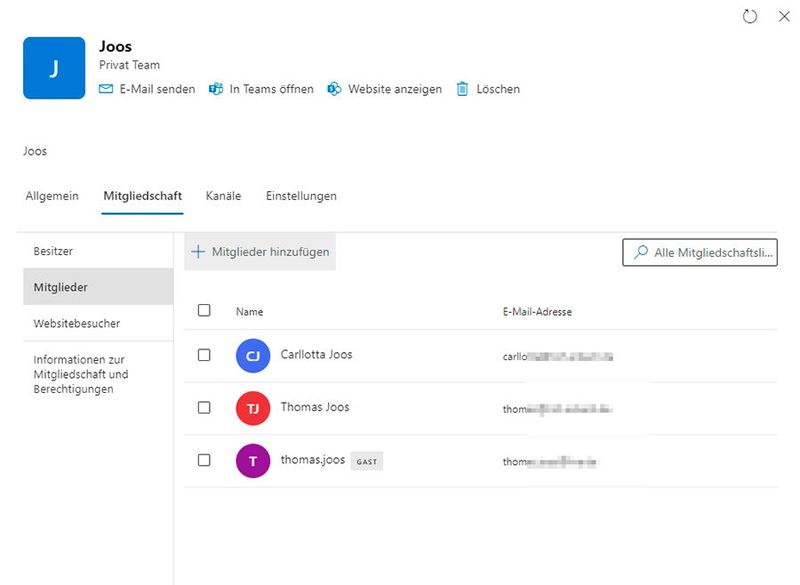Click the plus icon for adding members
This screenshot has width=800, height=585.
click(198, 252)
